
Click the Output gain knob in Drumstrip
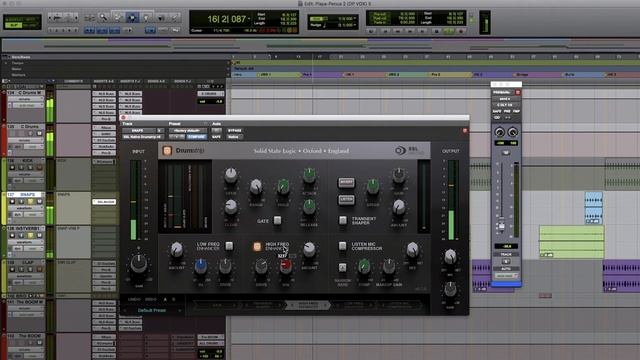450,289
